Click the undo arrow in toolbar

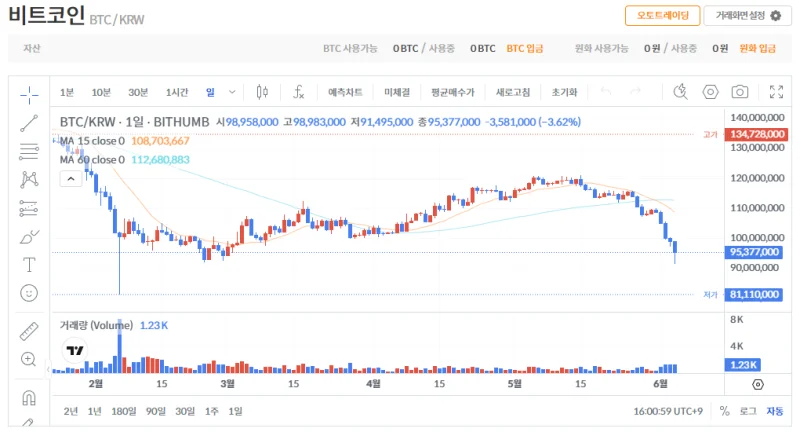(x=606, y=91)
